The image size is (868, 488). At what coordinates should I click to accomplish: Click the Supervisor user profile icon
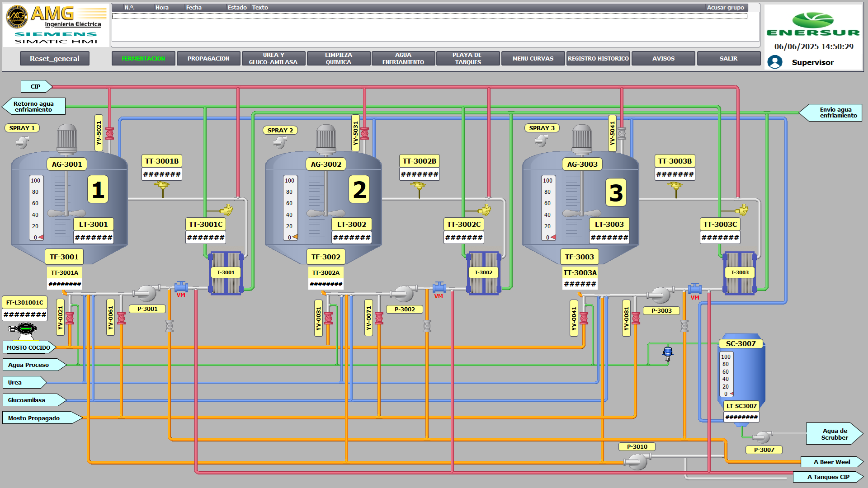(x=775, y=62)
